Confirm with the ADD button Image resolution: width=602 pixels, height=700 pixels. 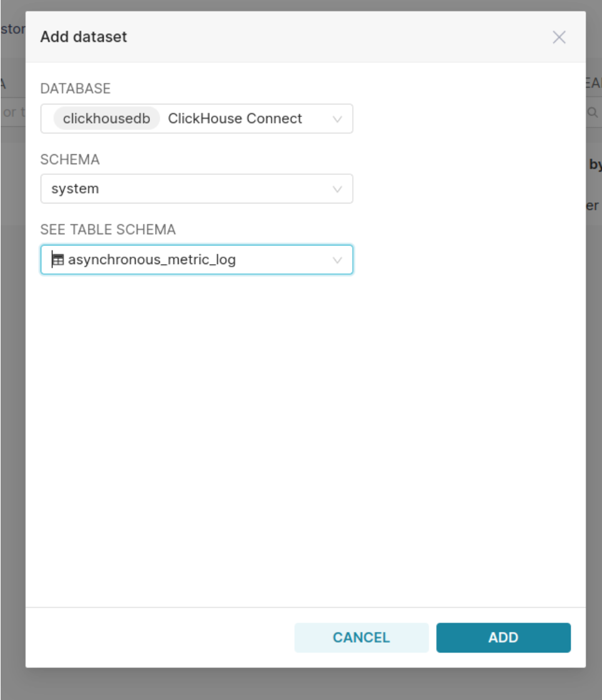pyautogui.click(x=503, y=637)
